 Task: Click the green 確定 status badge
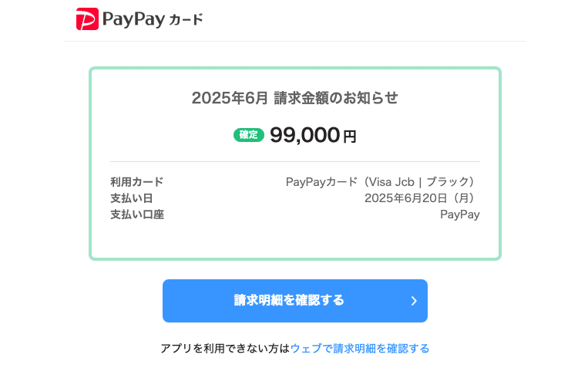click(248, 135)
